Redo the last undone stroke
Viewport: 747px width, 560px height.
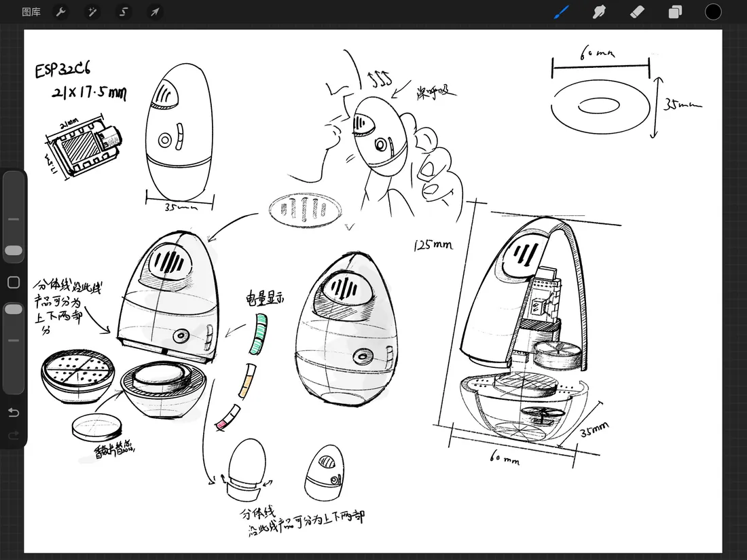coord(14,434)
